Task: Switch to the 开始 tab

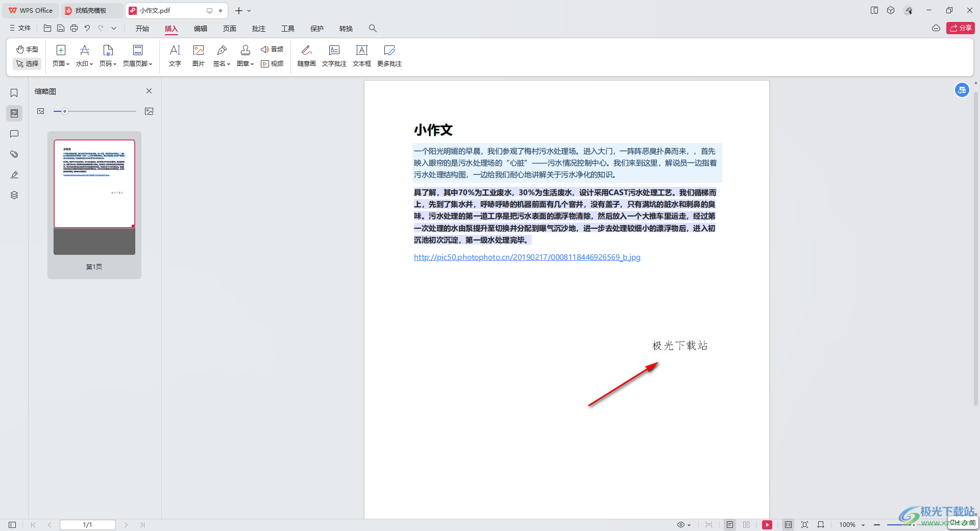Action: (142, 29)
